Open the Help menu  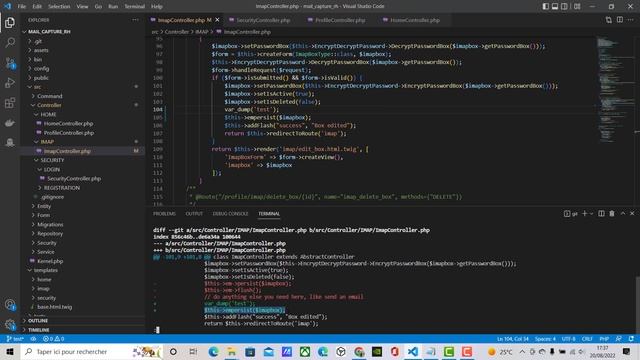coord(157,7)
